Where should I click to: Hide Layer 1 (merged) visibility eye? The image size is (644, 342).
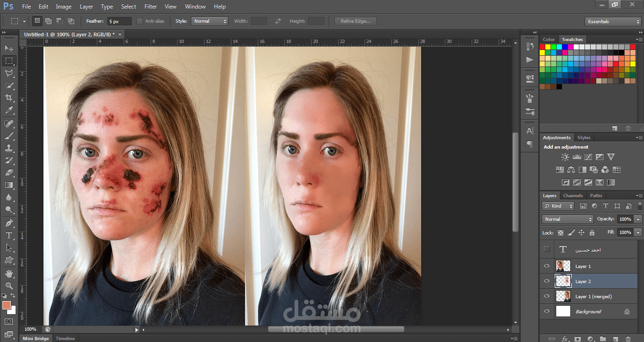point(547,296)
